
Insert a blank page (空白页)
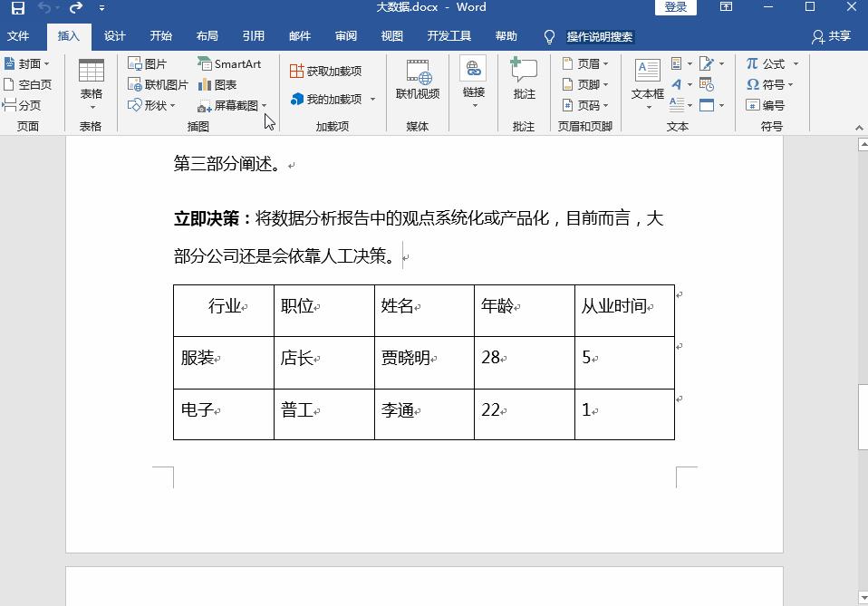click(x=28, y=84)
